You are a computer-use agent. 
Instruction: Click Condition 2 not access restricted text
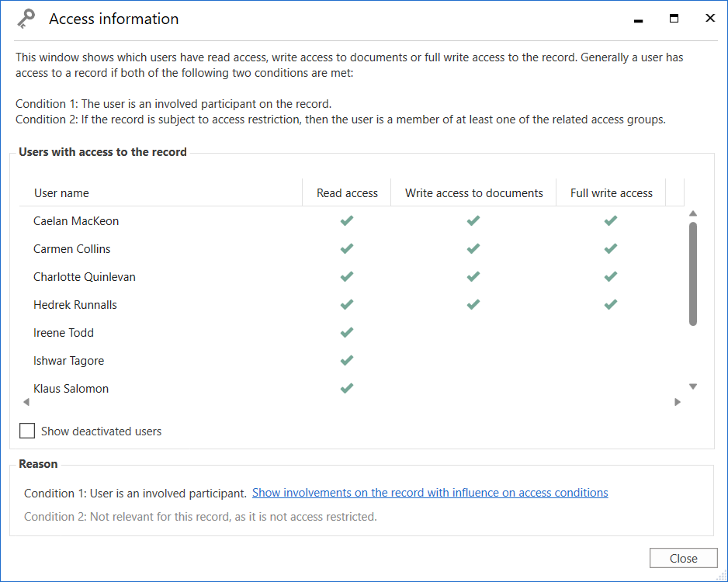click(x=200, y=517)
